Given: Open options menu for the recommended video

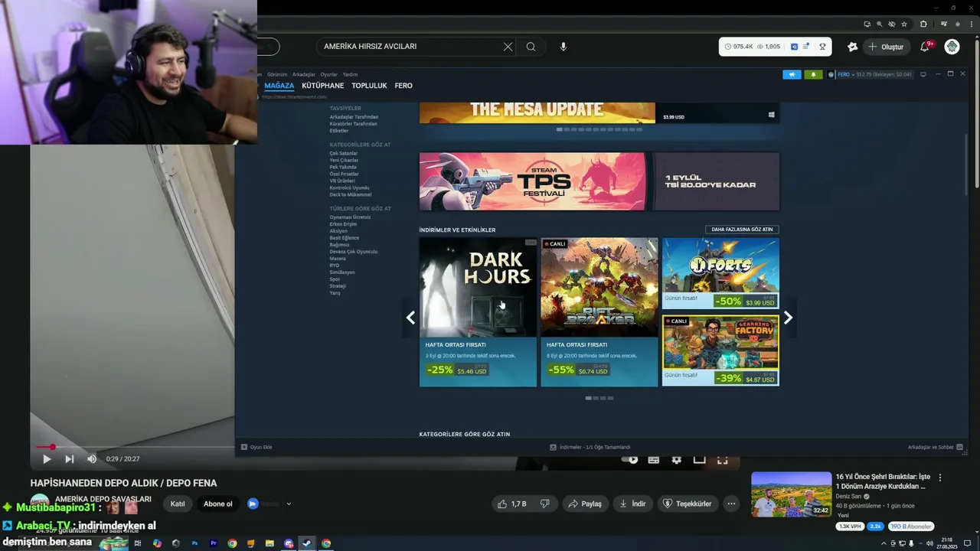Looking at the screenshot, I should pyautogui.click(x=940, y=478).
